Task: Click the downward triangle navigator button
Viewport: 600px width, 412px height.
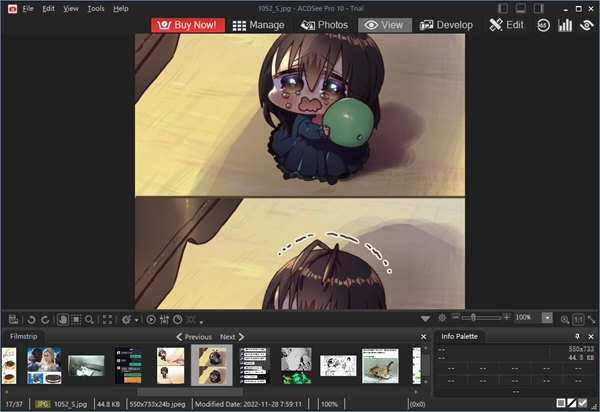Action: [x=425, y=319]
